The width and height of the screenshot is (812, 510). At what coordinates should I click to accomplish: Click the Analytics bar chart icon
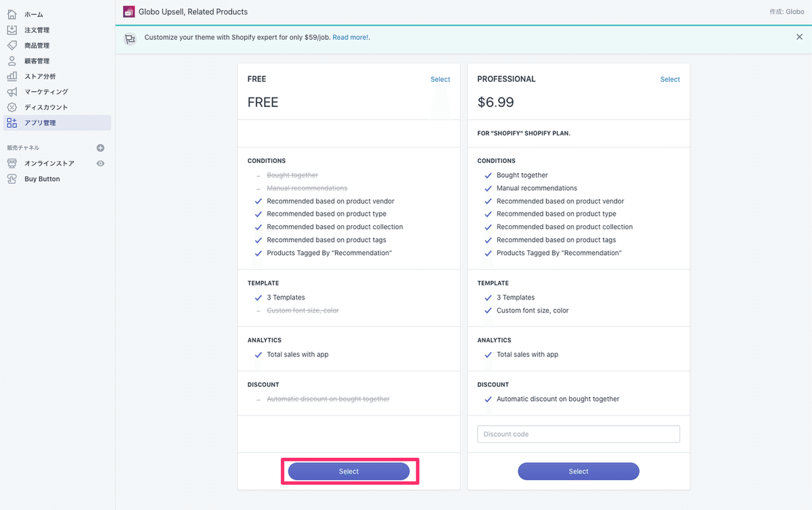tap(12, 76)
